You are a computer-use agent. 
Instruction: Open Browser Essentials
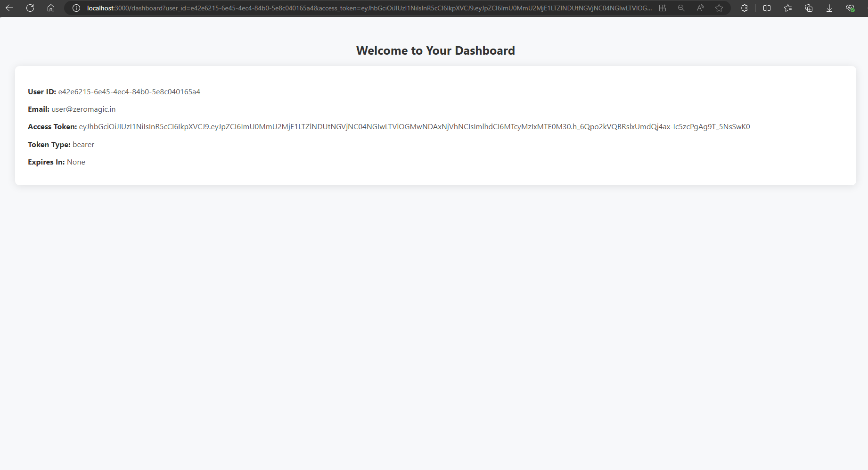pos(851,8)
